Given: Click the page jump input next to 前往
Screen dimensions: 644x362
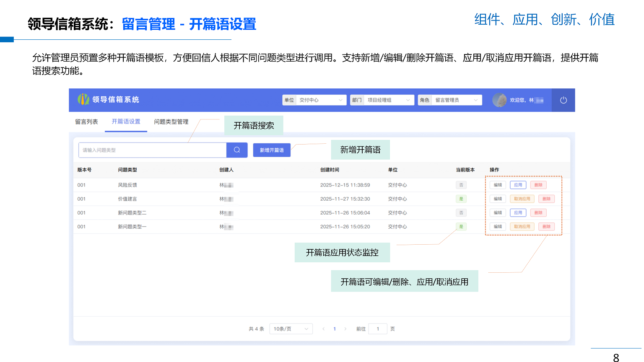Looking at the screenshot, I should pyautogui.click(x=377, y=329).
